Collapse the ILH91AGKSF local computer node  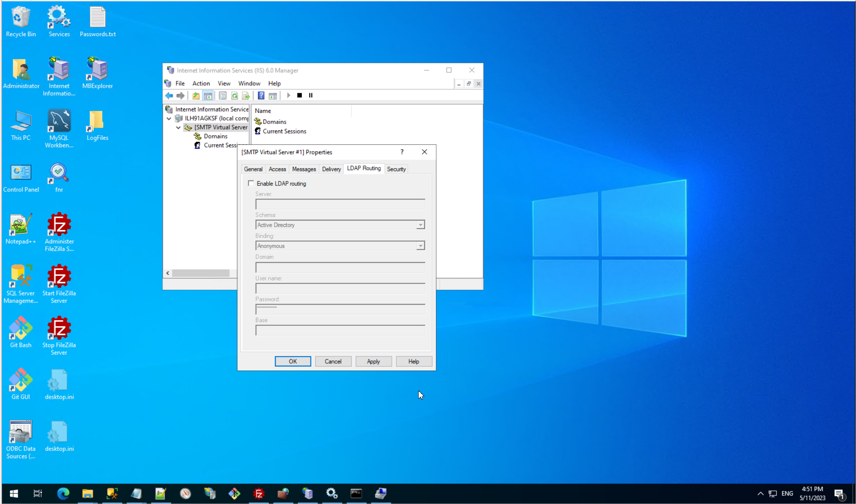click(169, 118)
